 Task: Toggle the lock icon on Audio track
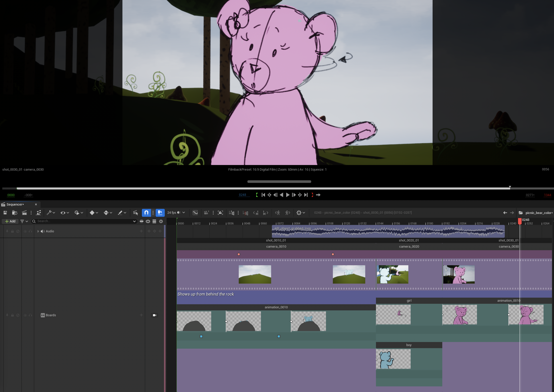(x=12, y=231)
